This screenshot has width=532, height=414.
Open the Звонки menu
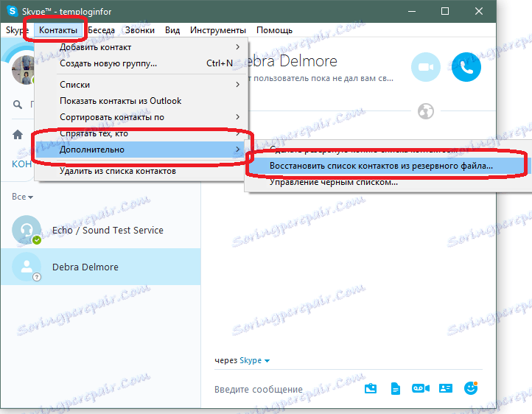140,30
